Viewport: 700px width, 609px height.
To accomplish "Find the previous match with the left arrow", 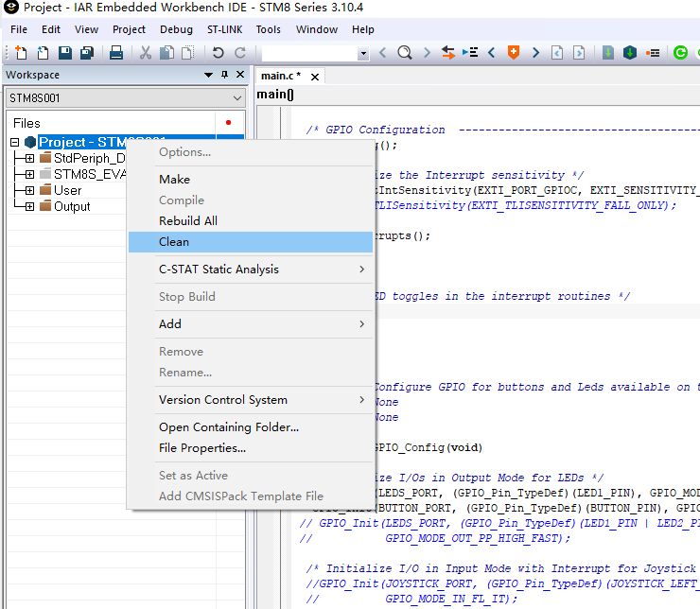I will (382, 53).
